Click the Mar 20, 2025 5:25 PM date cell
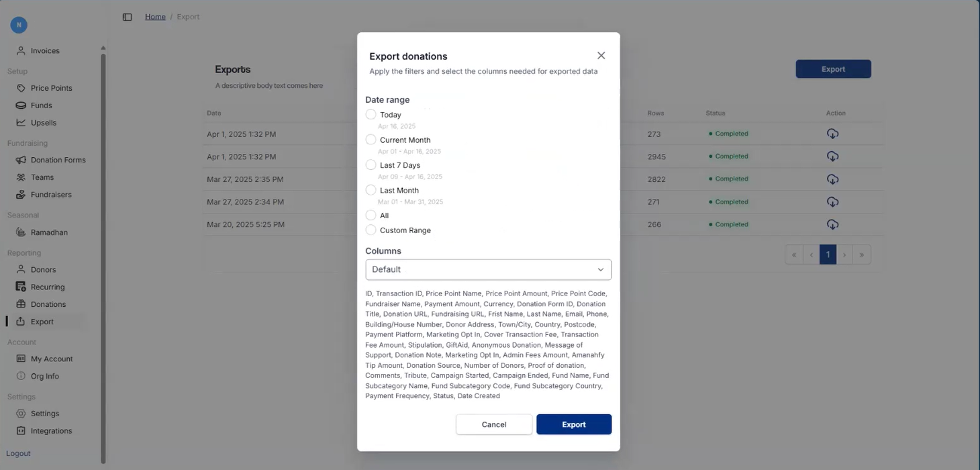The height and width of the screenshot is (470, 980). tap(246, 224)
